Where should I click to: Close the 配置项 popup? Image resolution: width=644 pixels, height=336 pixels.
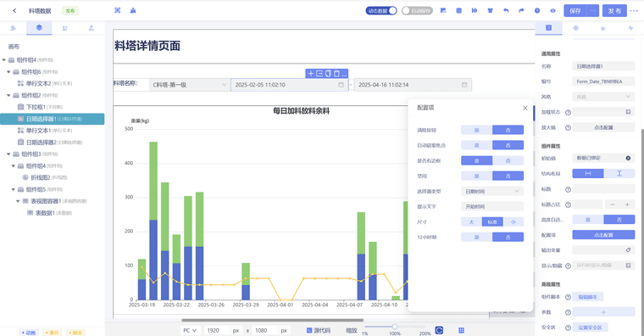coord(525,108)
